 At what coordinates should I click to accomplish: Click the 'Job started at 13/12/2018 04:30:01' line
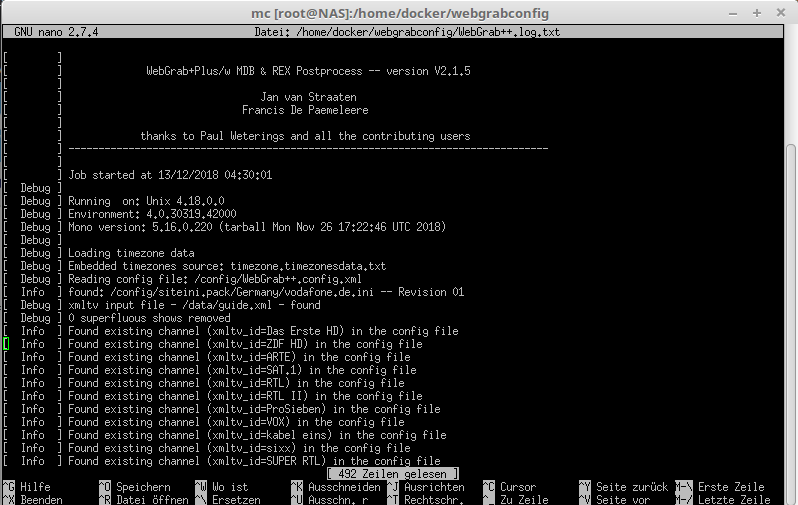tap(170, 175)
